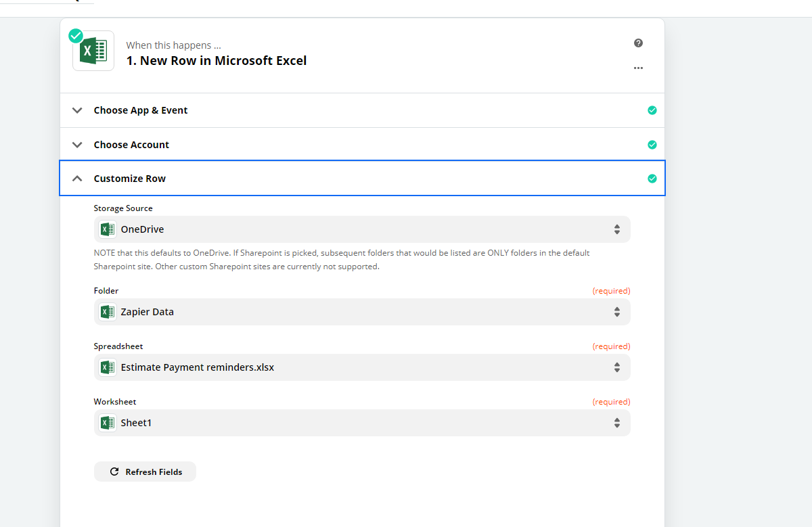Select the Estimate Payment reminders.xlsx field

(x=362, y=367)
